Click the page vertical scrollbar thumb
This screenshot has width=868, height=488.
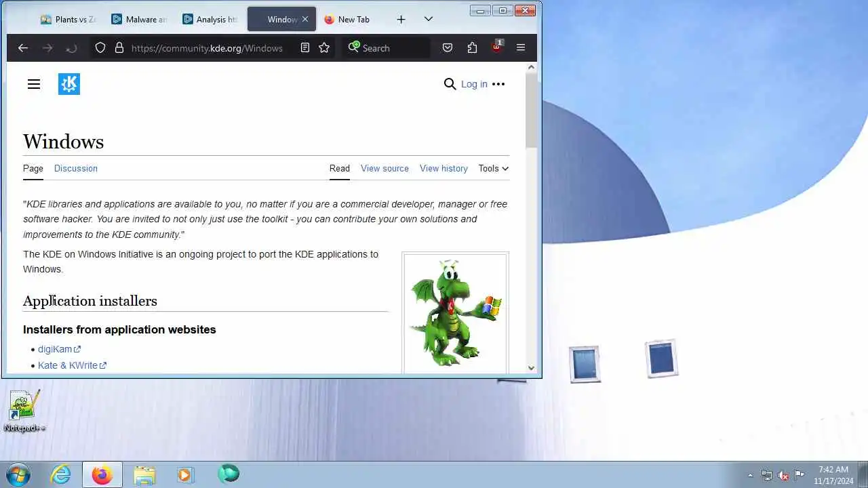pyautogui.click(x=531, y=110)
